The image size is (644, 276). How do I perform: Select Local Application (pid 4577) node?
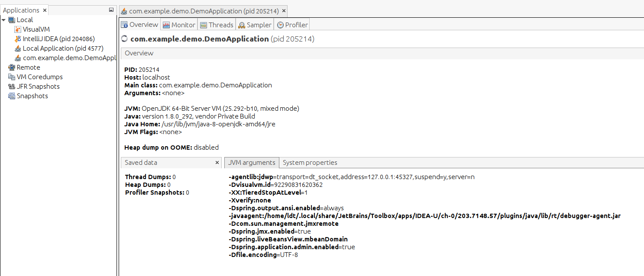[63, 48]
